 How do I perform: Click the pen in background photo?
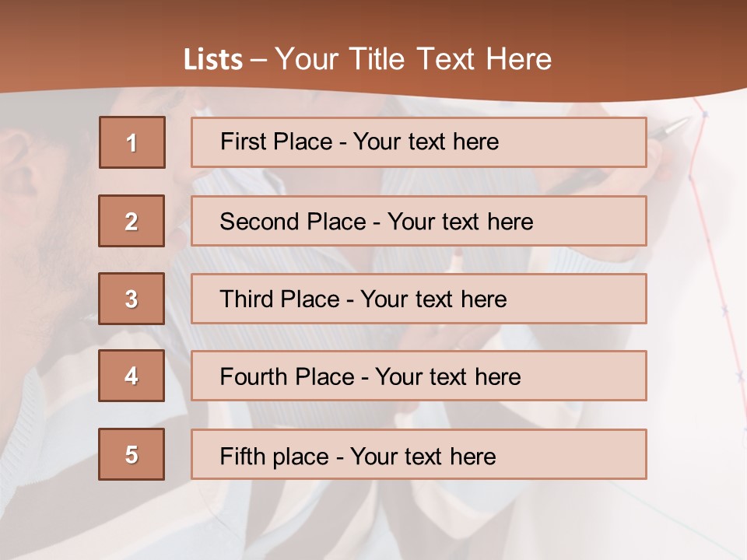pos(671,130)
